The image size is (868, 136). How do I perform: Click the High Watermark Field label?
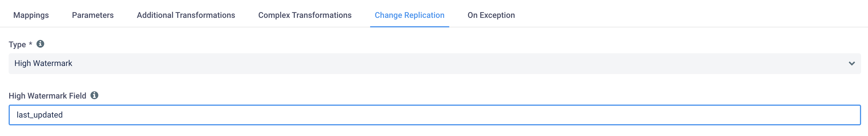click(47, 96)
